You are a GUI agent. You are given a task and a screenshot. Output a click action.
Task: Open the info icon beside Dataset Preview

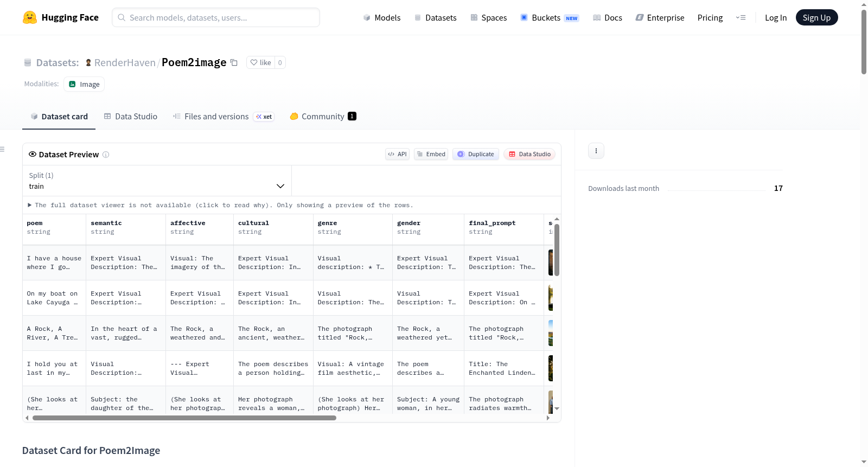(106, 155)
